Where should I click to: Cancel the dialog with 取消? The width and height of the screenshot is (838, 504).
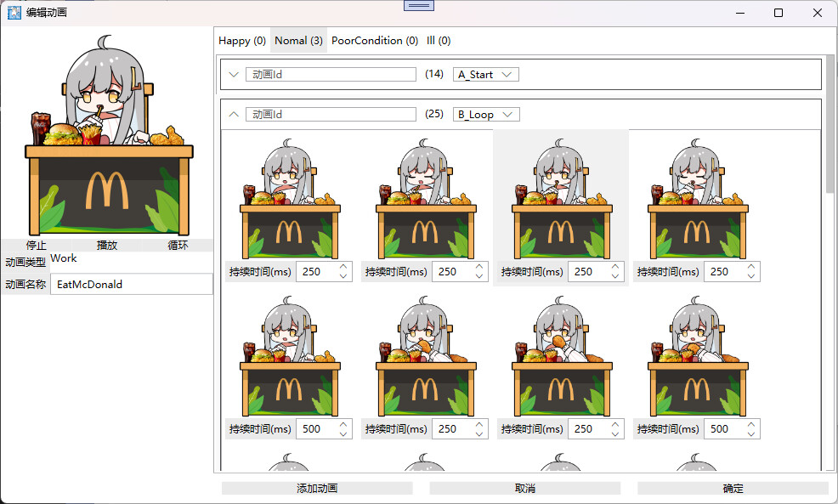[x=525, y=488]
